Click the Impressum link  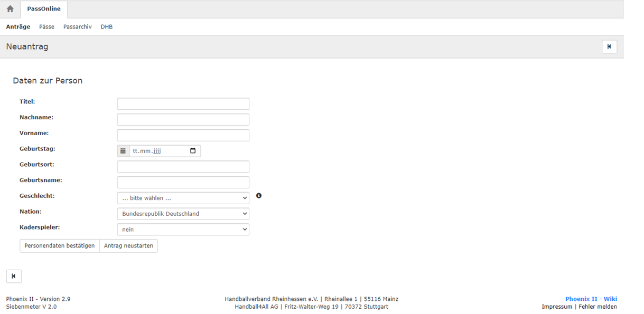(x=556, y=307)
